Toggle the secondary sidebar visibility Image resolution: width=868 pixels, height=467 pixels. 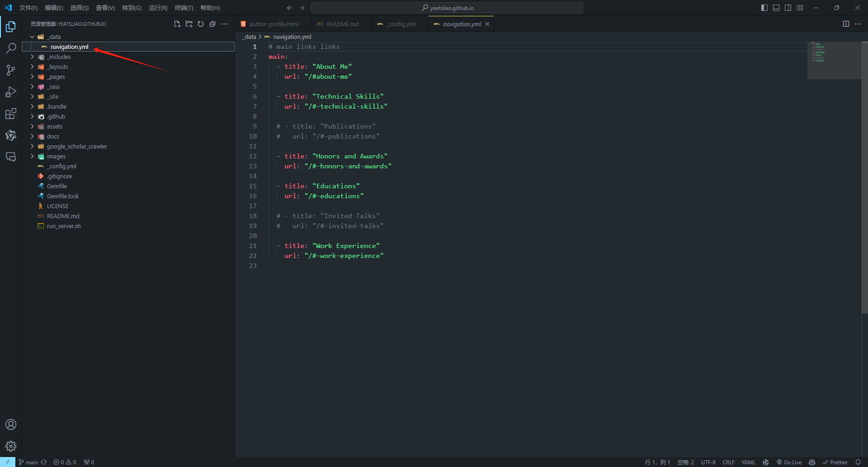(x=788, y=8)
